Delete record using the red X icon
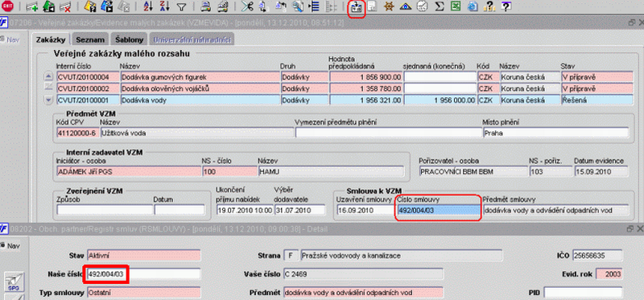This screenshot has height=300, width=644. click(64, 6)
